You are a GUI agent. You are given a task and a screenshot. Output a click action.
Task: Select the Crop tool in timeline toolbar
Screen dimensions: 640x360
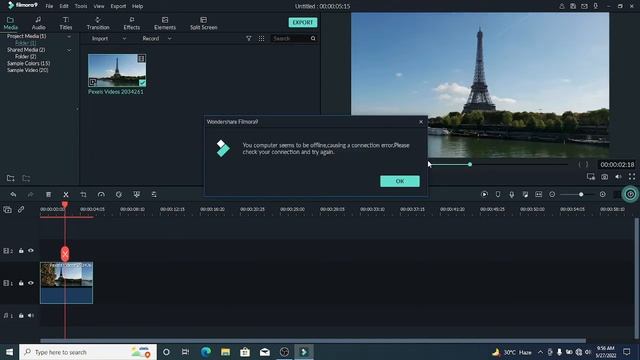pyautogui.click(x=83, y=195)
